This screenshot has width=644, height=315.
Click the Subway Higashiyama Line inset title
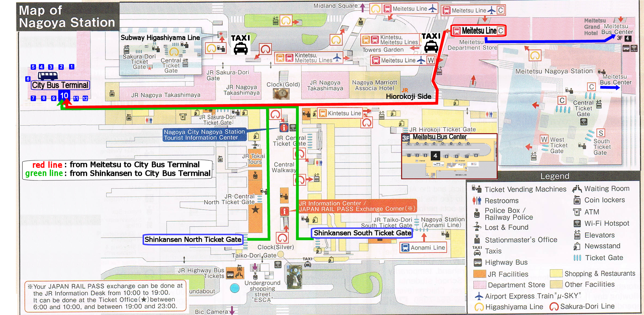click(160, 38)
